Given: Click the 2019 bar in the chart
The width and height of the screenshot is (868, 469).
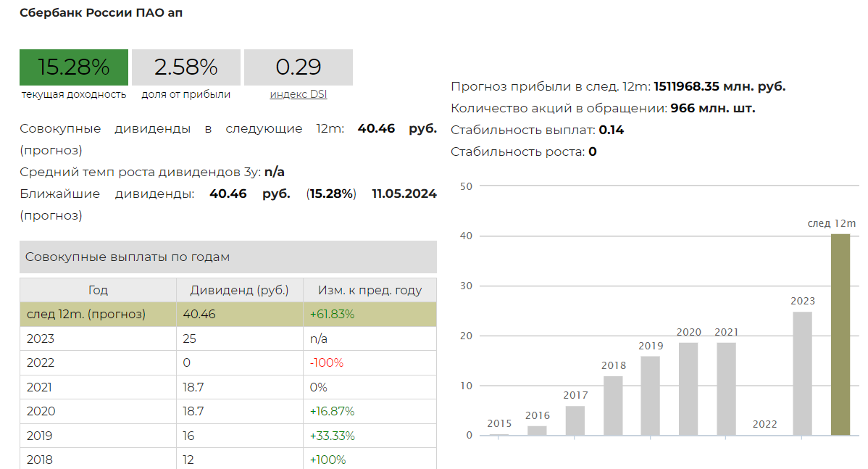Looking at the screenshot, I should (651, 395).
